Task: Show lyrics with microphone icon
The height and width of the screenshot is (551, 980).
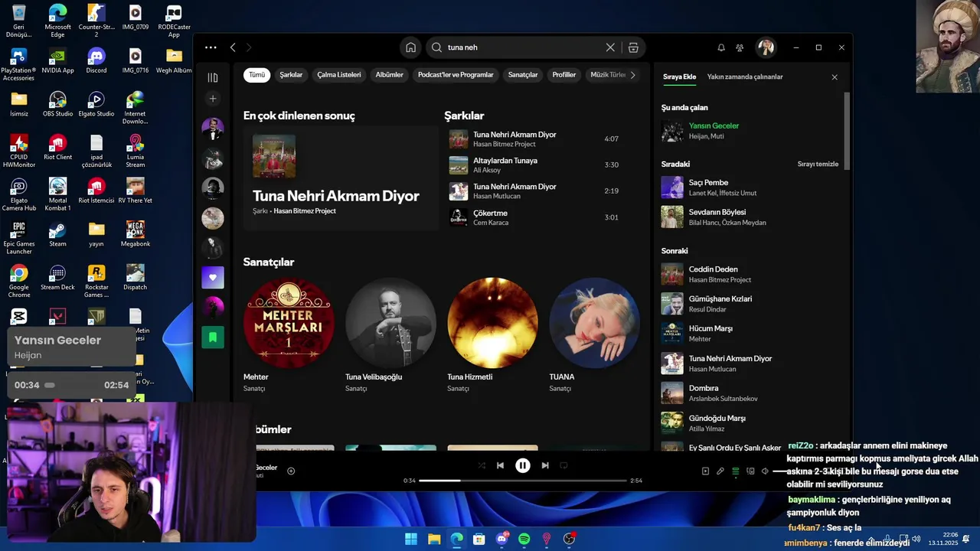Action: pos(720,471)
